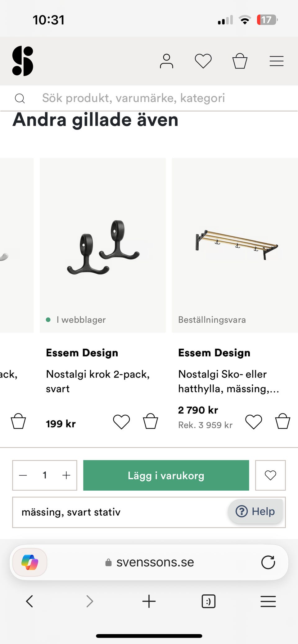Favorite the Nostalgi Sko- eller hatthylla
The image size is (298, 644).
[x=254, y=422]
